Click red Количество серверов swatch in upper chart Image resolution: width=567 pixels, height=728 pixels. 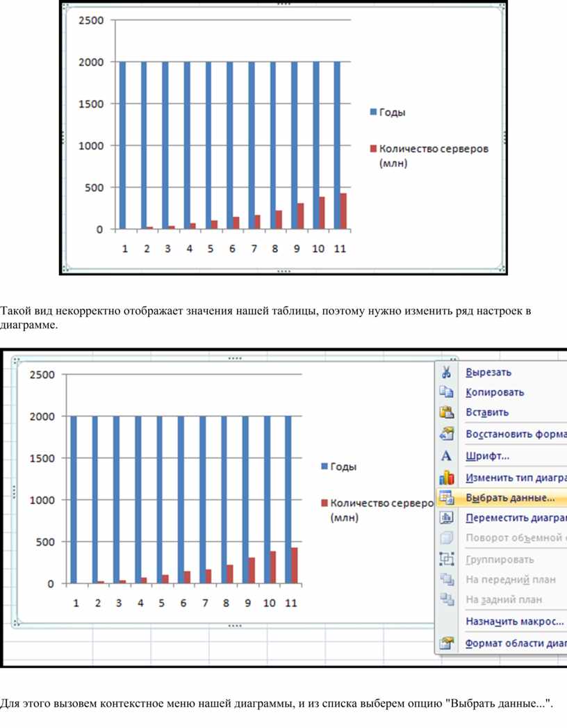point(373,149)
